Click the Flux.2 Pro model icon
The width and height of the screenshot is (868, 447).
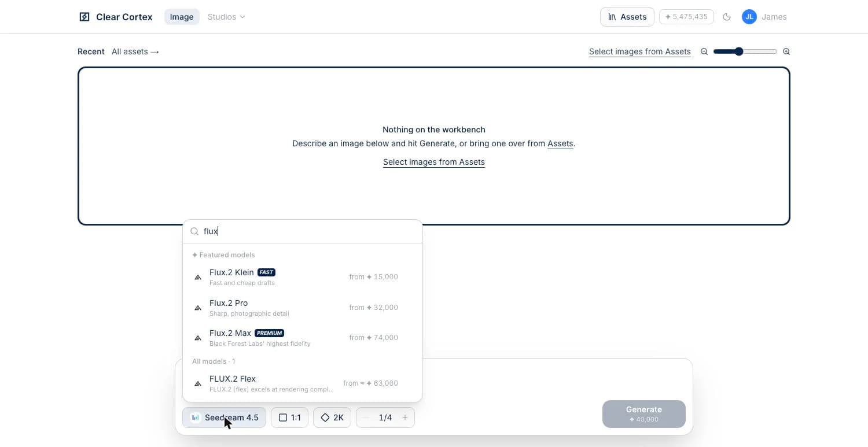tap(198, 308)
